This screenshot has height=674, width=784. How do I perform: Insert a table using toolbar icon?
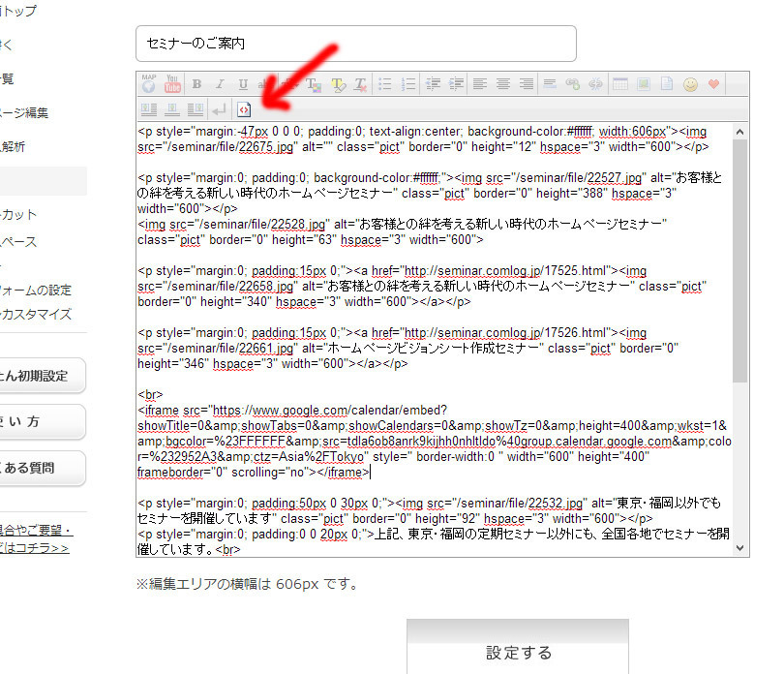click(x=620, y=84)
